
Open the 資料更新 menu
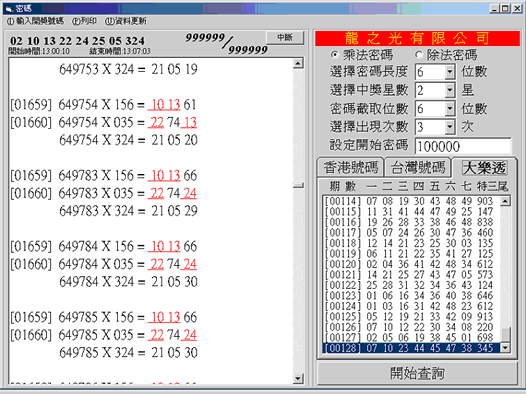(126, 21)
